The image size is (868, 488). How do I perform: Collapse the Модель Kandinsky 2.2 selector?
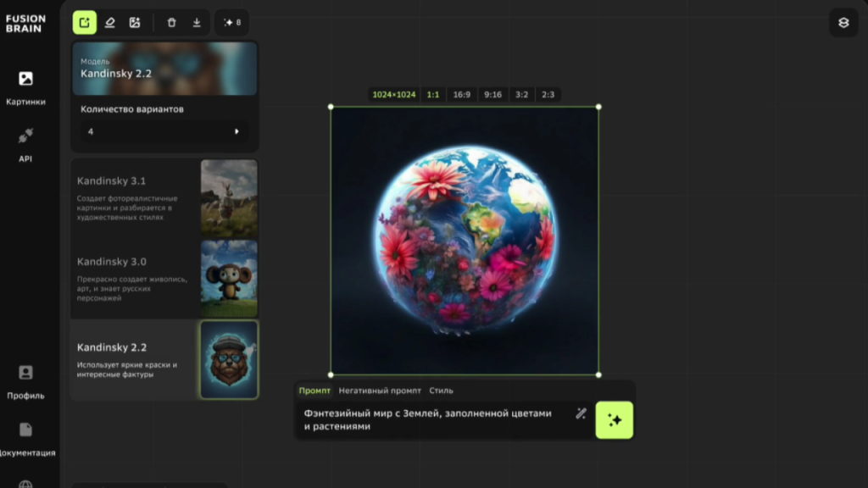tap(164, 69)
